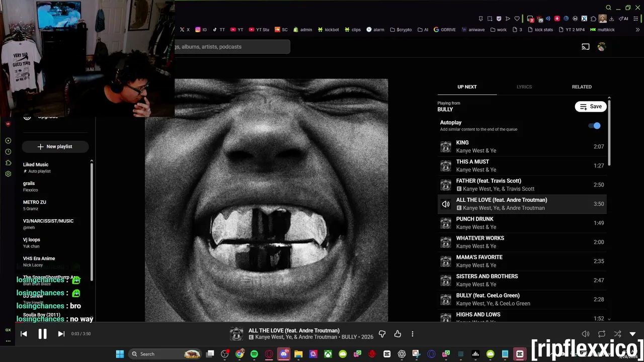
Task: Show hidden bookmarks with double chevron
Action: click(638, 30)
